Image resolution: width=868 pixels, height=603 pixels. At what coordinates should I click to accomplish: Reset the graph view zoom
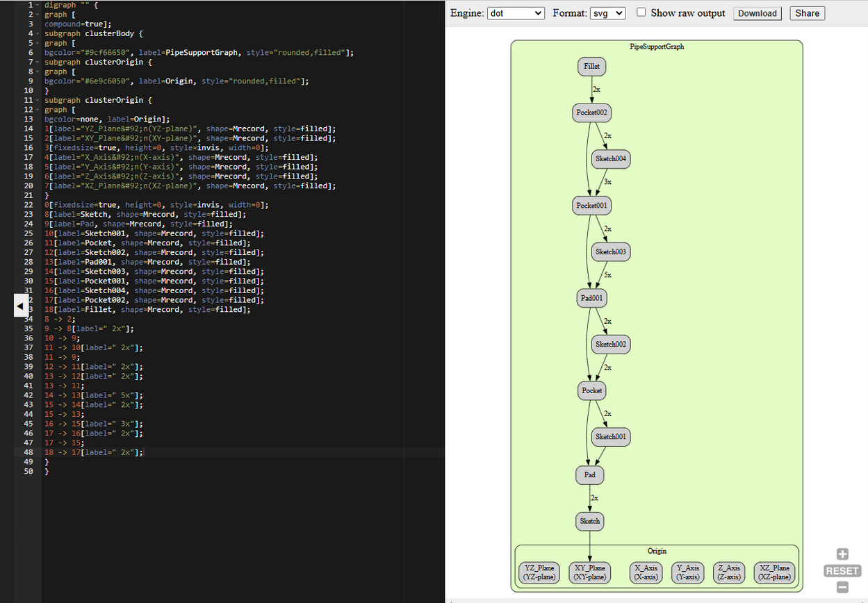[x=842, y=571]
